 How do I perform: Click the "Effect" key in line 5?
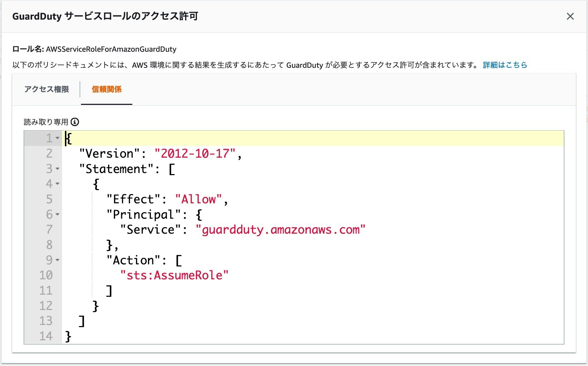click(x=134, y=199)
